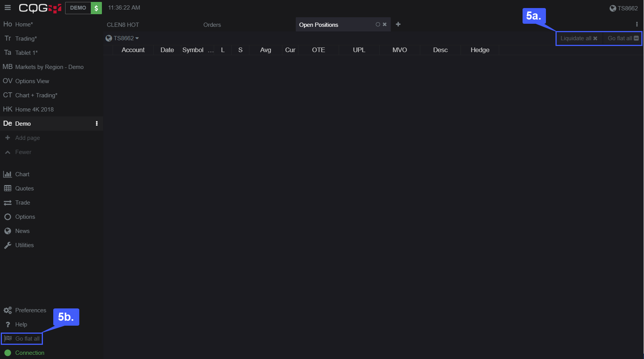Click Go flat all in toolbar
The image size is (644, 359).
tap(623, 38)
